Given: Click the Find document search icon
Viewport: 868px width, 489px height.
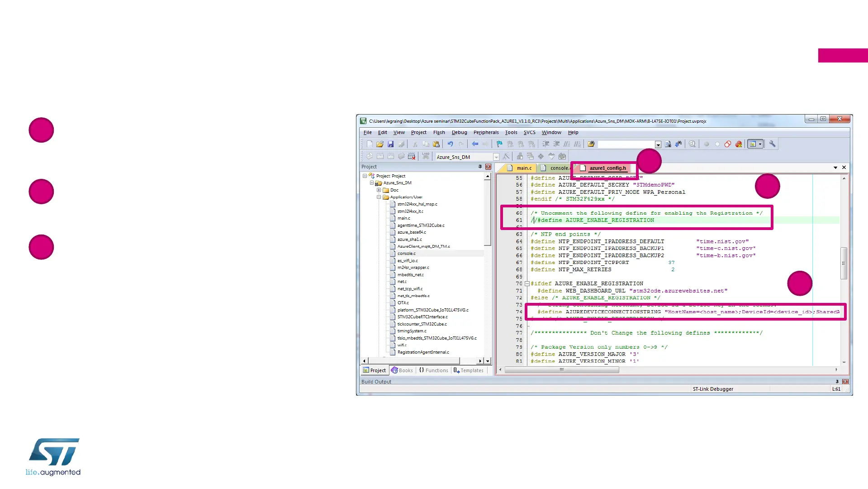Looking at the screenshot, I should (668, 144).
